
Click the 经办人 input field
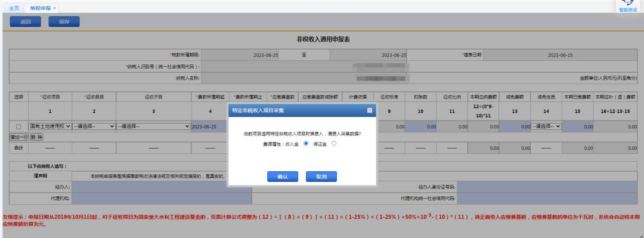[x=162, y=187]
